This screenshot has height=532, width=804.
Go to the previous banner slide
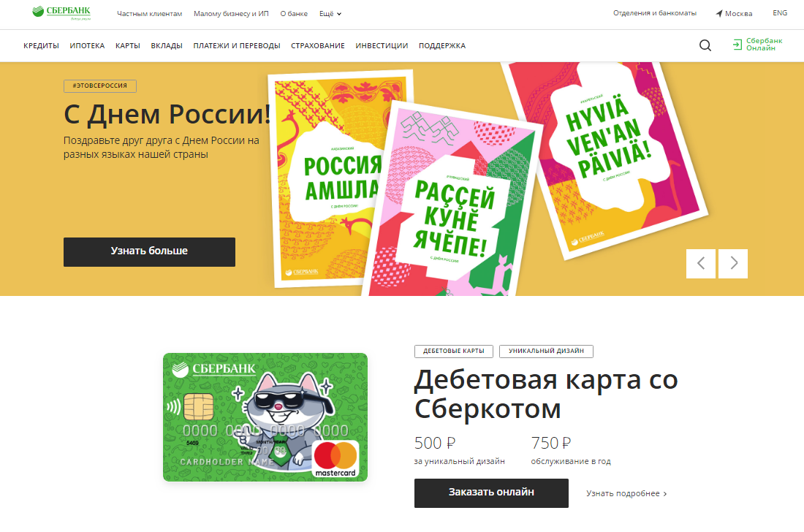[700, 263]
